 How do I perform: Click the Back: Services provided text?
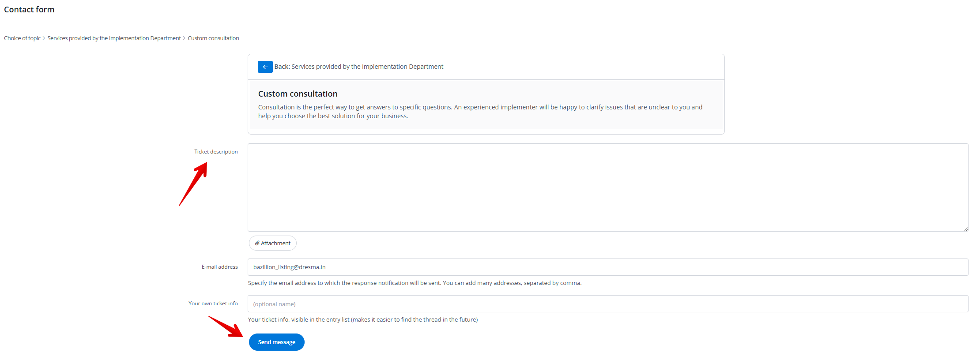pos(358,67)
